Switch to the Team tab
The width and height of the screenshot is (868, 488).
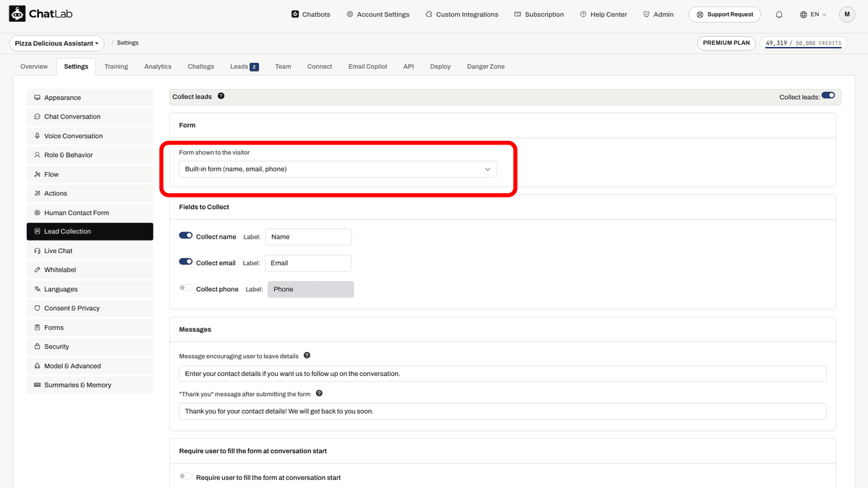click(283, 67)
